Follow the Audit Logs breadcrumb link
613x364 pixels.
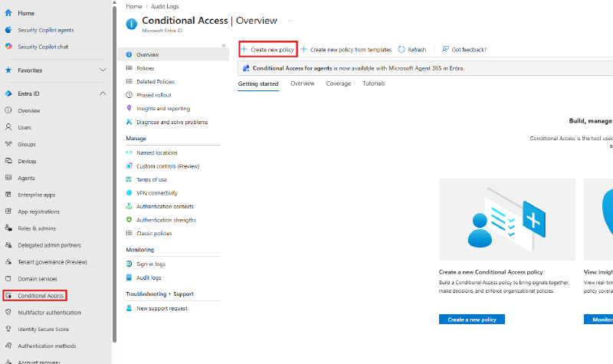click(165, 6)
